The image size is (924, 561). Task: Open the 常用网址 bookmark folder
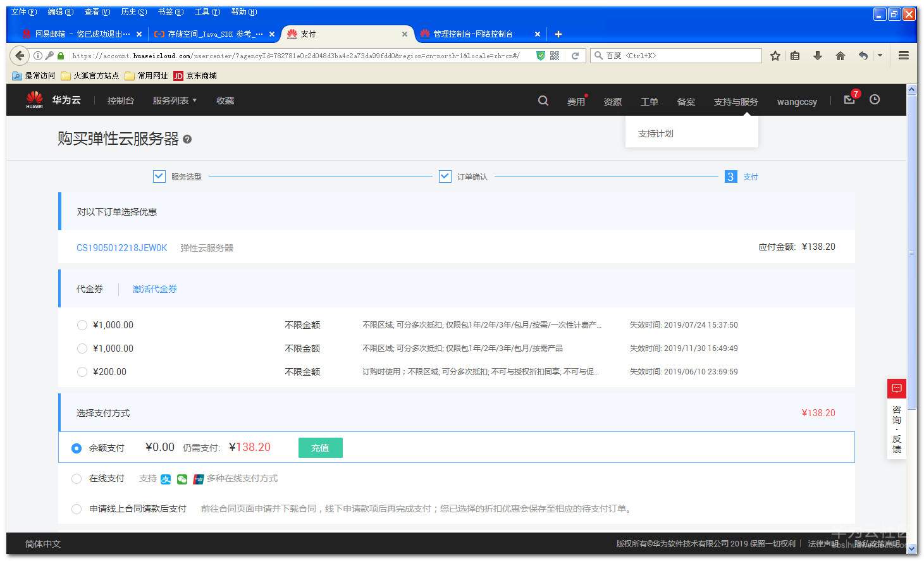pos(146,76)
